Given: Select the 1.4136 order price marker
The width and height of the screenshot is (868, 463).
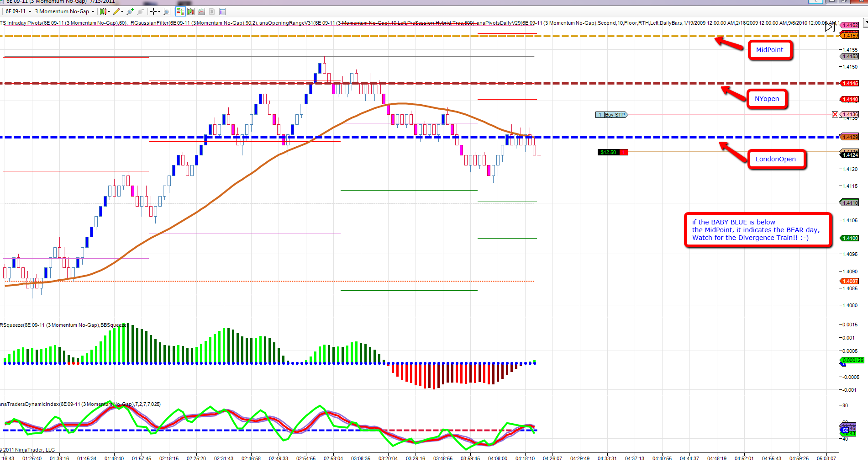Looking at the screenshot, I should tap(850, 114).
